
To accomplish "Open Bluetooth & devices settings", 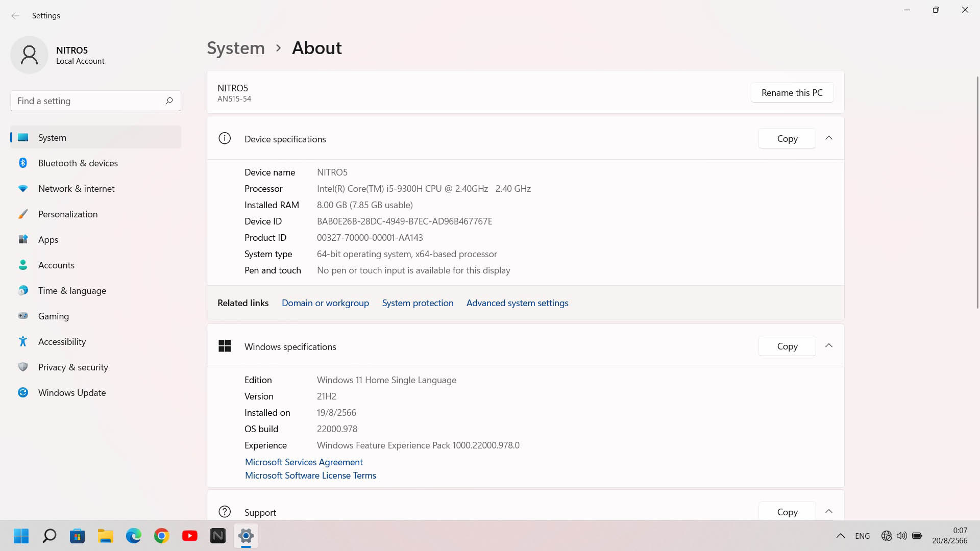I will point(95,163).
